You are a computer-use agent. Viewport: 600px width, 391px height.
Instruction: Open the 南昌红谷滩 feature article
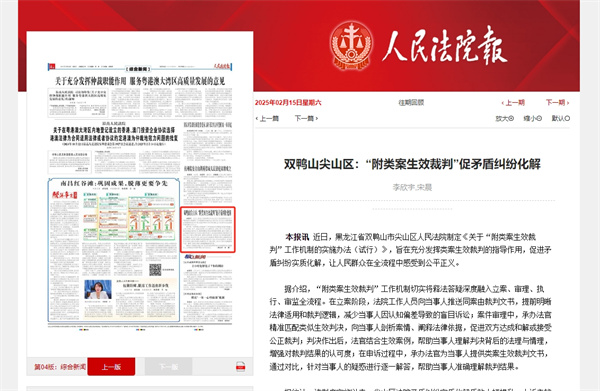114,183
